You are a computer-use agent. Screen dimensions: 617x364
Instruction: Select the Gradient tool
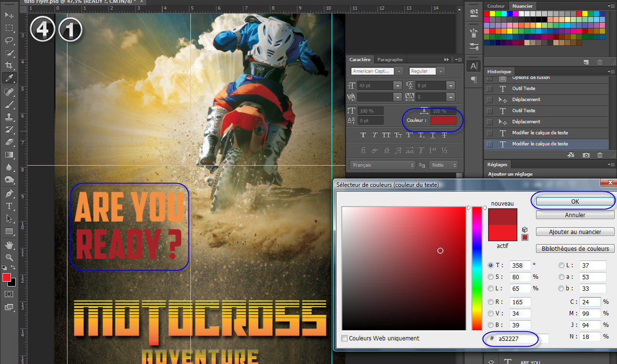coord(9,155)
